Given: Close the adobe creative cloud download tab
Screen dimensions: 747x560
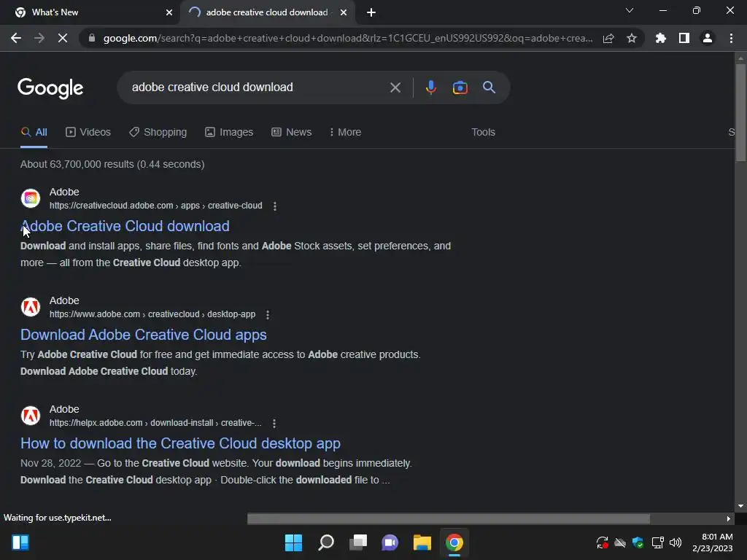Looking at the screenshot, I should click(x=344, y=12).
